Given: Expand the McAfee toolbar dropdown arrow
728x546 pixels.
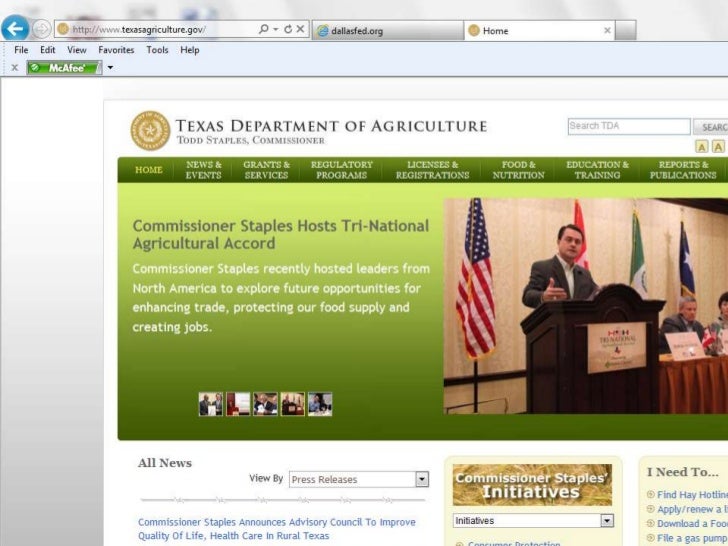Looking at the screenshot, I should point(110,68).
